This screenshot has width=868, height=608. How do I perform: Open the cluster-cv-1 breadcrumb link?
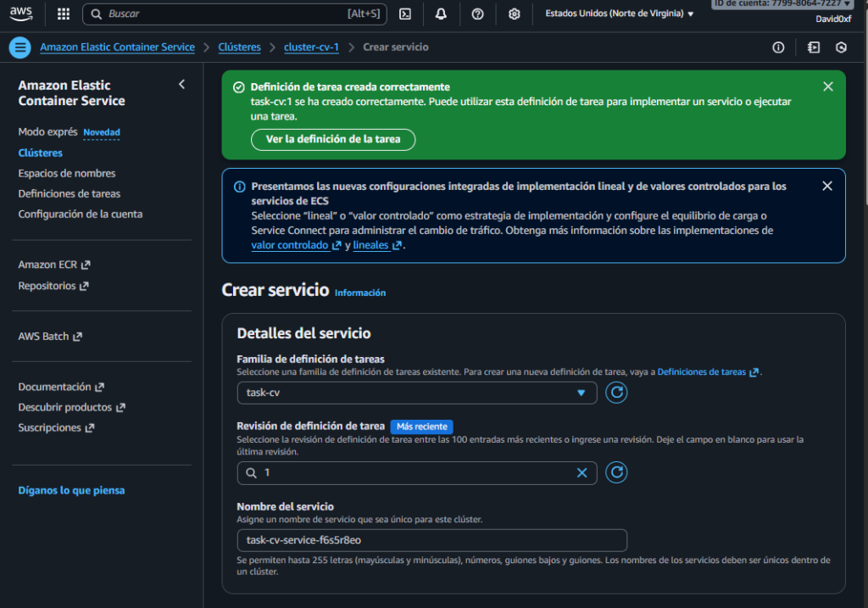point(311,47)
